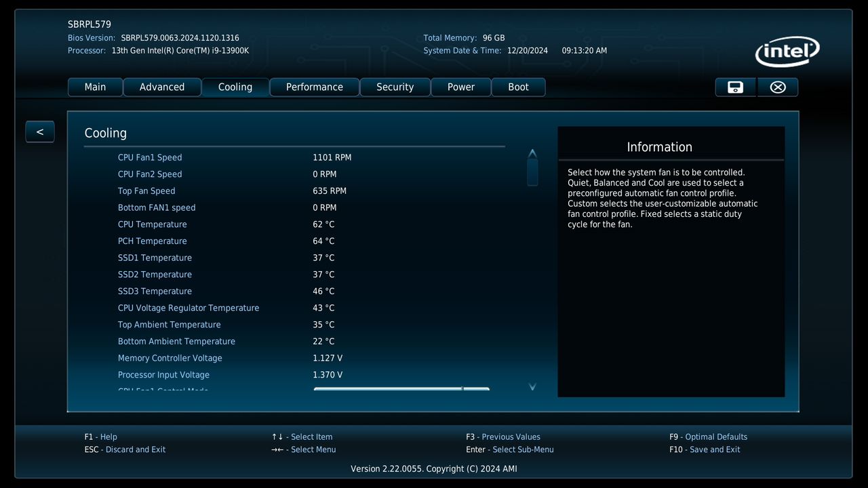Select the Memory Controller Voltage label
The height and width of the screenshot is (488, 868).
(x=170, y=358)
